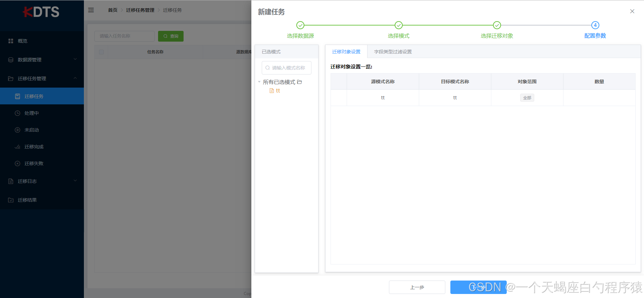Close the 新建任务 dialog
This screenshot has width=644, height=298.
[x=632, y=11]
